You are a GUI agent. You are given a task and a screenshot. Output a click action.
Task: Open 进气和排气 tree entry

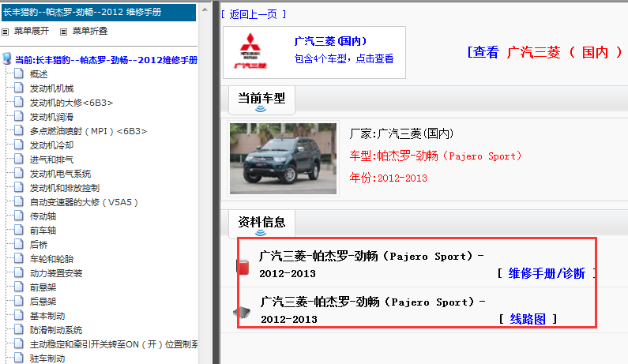click(51, 159)
